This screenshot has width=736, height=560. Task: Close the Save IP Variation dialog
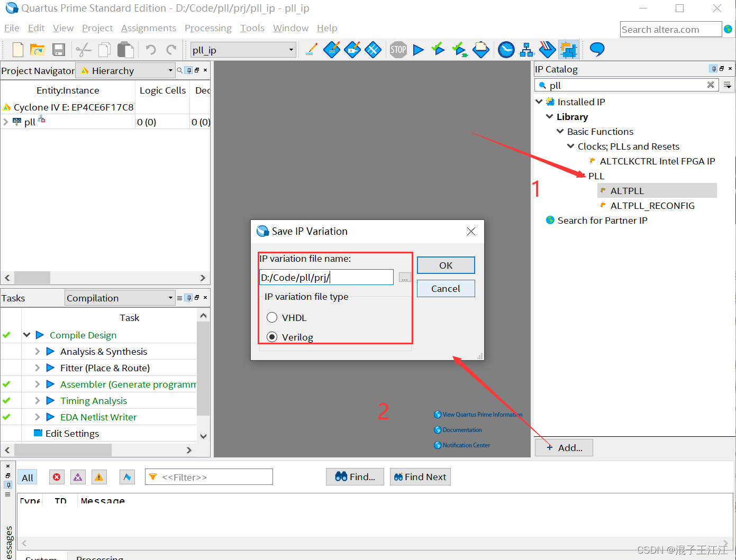[471, 231]
